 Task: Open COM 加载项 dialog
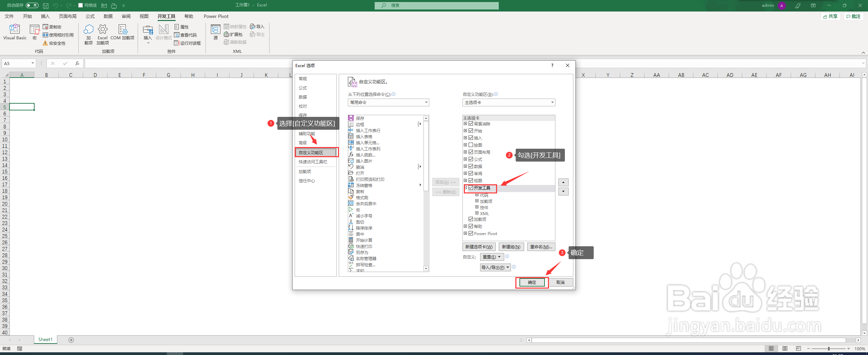[122, 32]
